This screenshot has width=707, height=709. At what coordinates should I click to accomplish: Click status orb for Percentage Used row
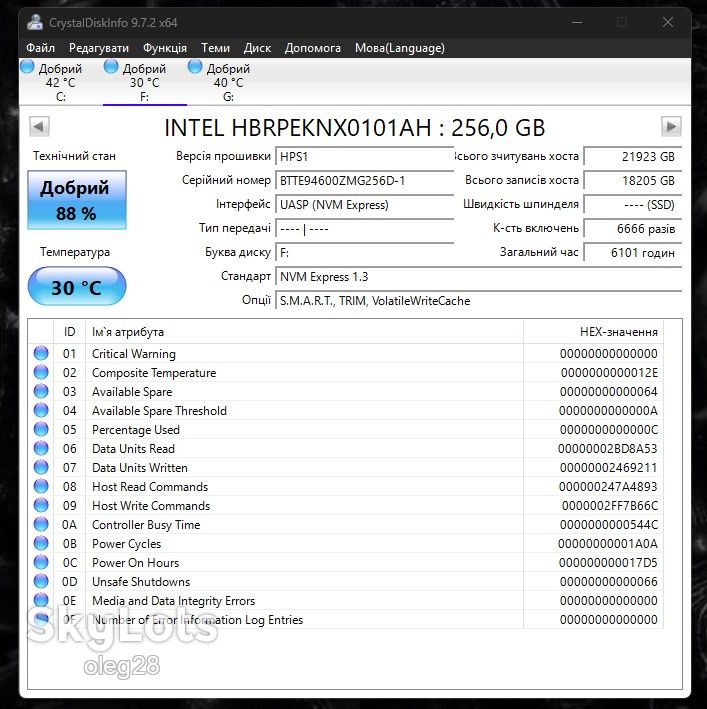click(x=41, y=429)
